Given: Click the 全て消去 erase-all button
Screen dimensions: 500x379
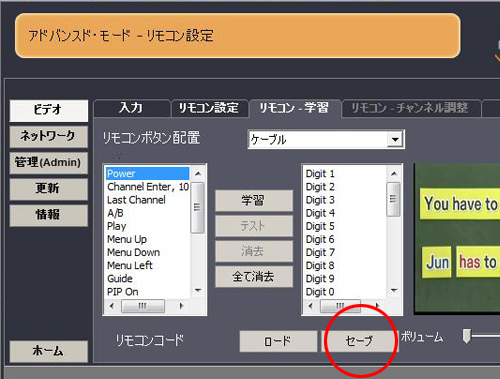Looking at the screenshot, I should [254, 276].
